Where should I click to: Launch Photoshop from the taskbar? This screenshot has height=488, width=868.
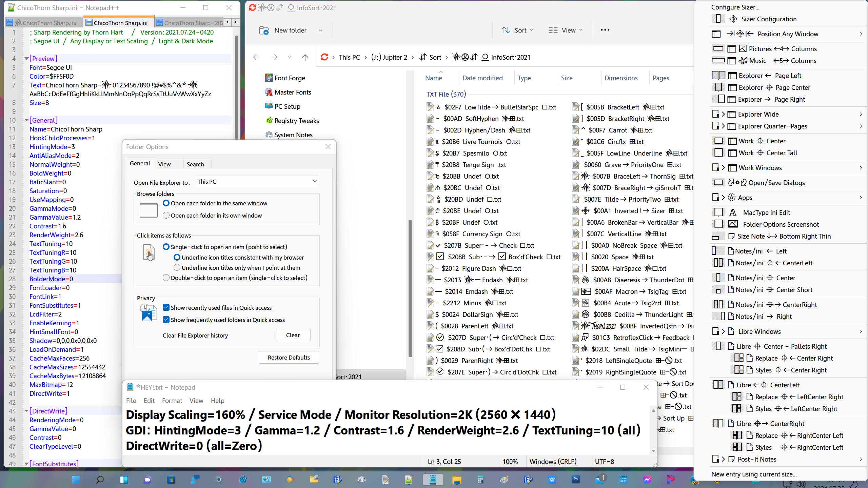point(575,480)
